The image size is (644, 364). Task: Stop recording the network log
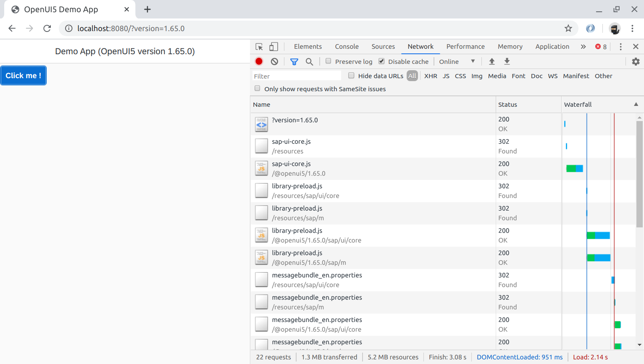259,61
